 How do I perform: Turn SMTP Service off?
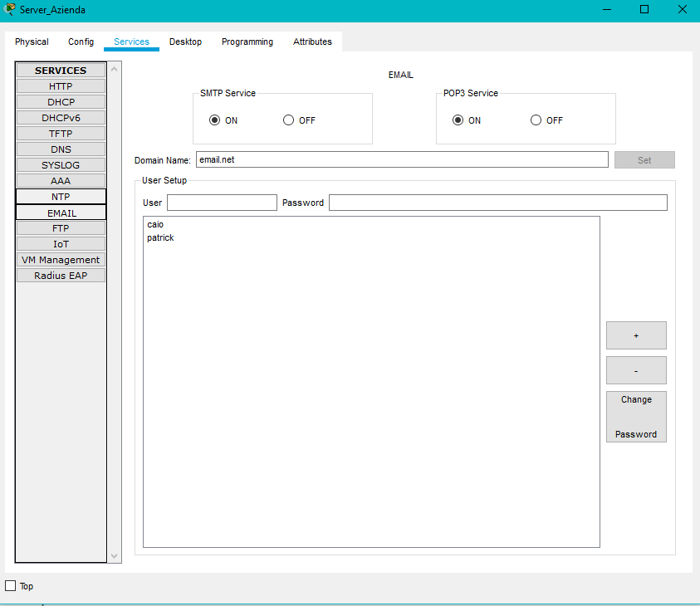coord(289,120)
